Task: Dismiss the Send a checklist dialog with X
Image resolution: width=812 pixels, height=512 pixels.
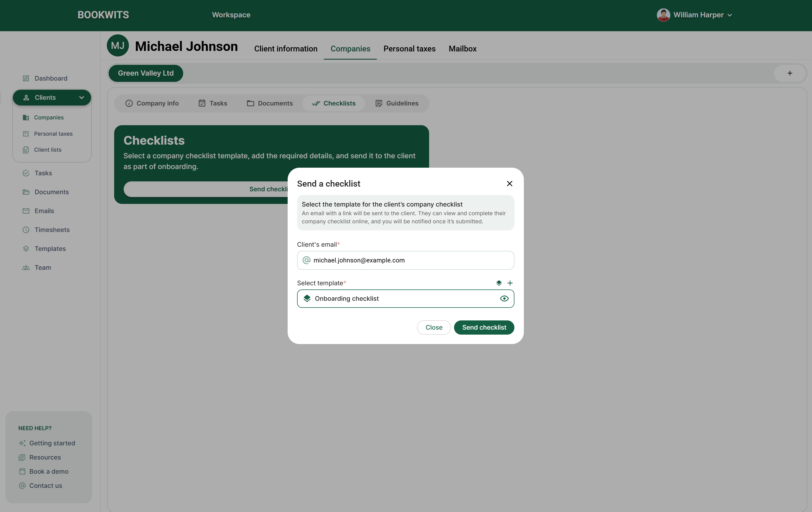Action: click(x=509, y=183)
